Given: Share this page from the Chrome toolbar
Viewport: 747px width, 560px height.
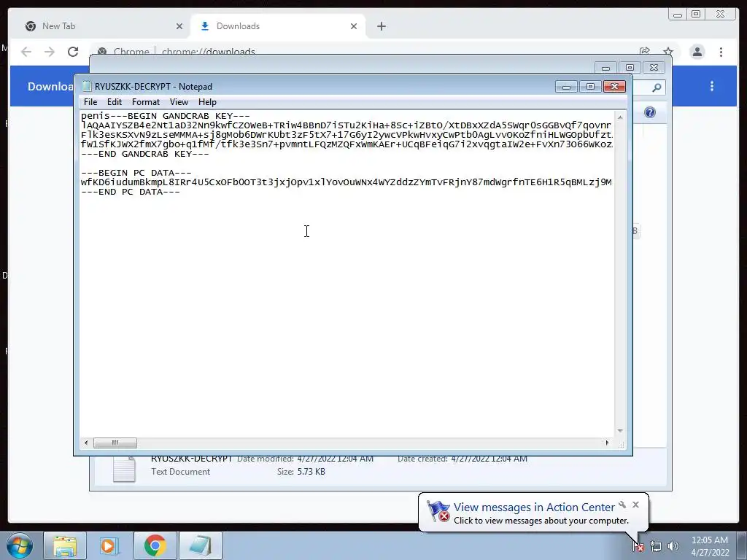Looking at the screenshot, I should tap(645, 52).
